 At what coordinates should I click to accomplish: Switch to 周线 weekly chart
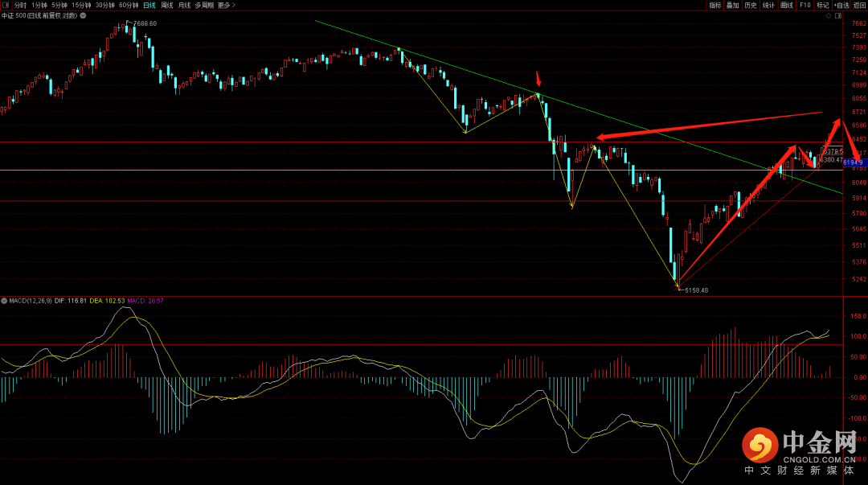[166, 5]
